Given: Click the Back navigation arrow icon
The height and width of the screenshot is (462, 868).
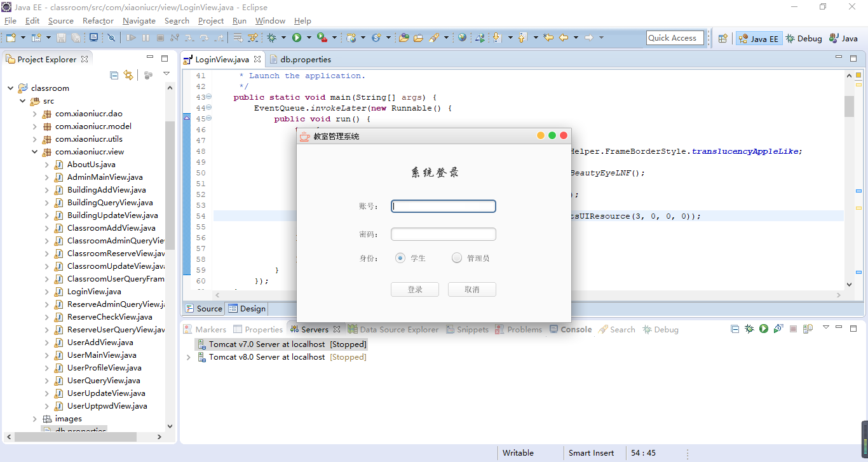Looking at the screenshot, I should [564, 38].
